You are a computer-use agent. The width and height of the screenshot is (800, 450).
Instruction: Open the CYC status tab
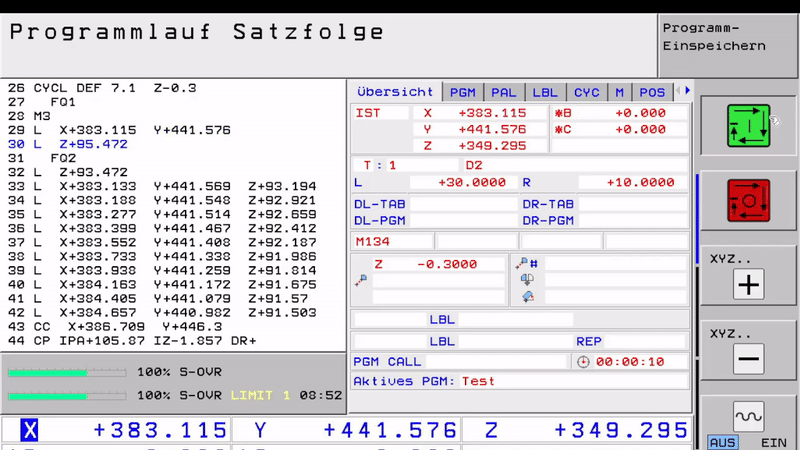coord(587,92)
